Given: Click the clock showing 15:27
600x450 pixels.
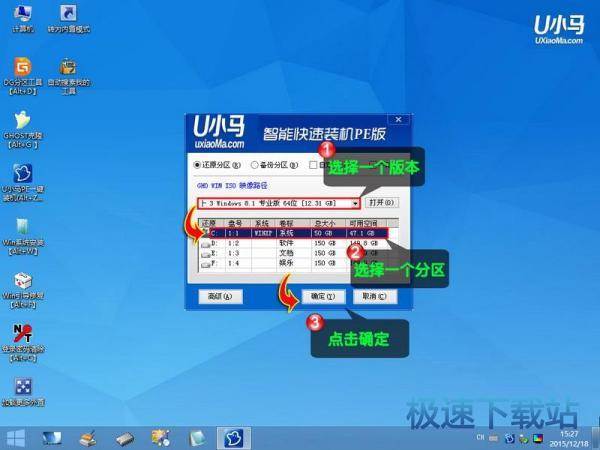Looking at the screenshot, I should click(569, 434).
